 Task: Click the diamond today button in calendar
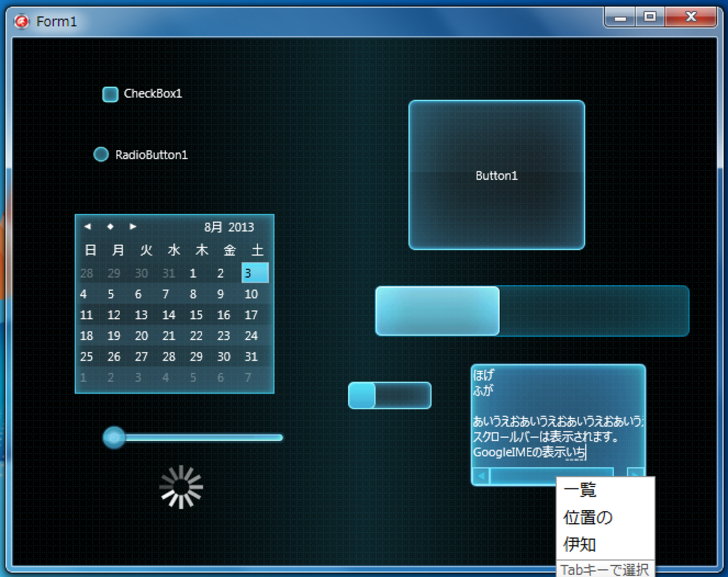110,227
